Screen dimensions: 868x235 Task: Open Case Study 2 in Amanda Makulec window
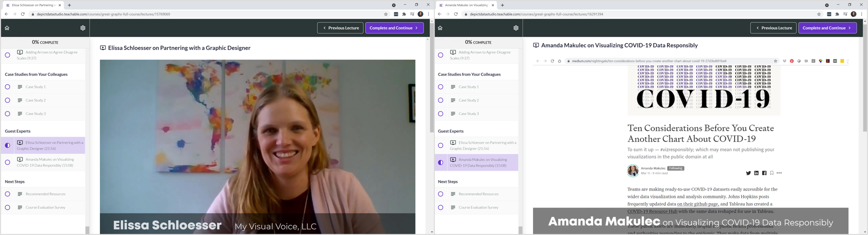[x=476, y=100]
